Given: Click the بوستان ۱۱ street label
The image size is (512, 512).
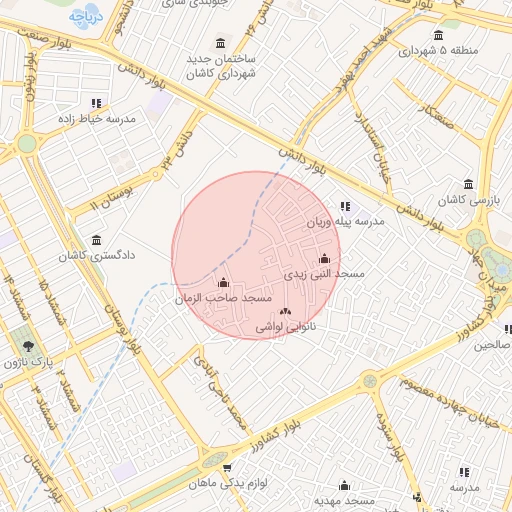Looking at the screenshot, I should click(x=112, y=199).
